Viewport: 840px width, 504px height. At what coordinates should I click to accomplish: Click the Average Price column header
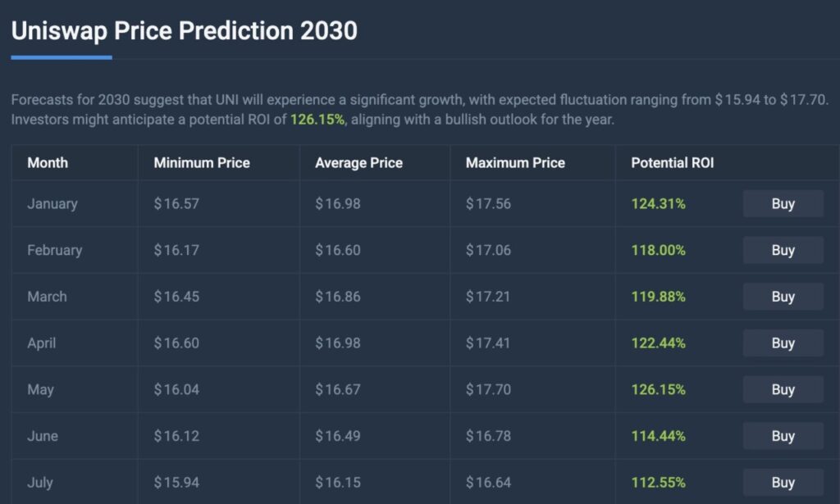[x=358, y=162]
